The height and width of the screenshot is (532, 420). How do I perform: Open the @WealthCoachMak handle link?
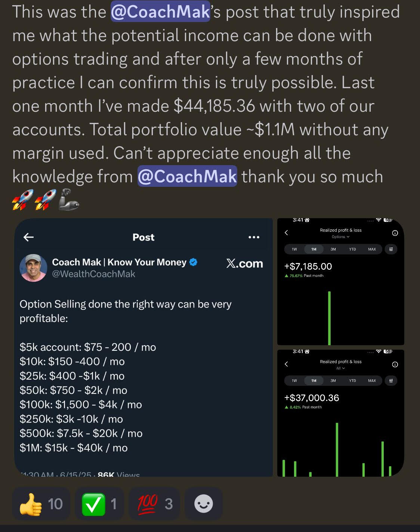point(93,274)
